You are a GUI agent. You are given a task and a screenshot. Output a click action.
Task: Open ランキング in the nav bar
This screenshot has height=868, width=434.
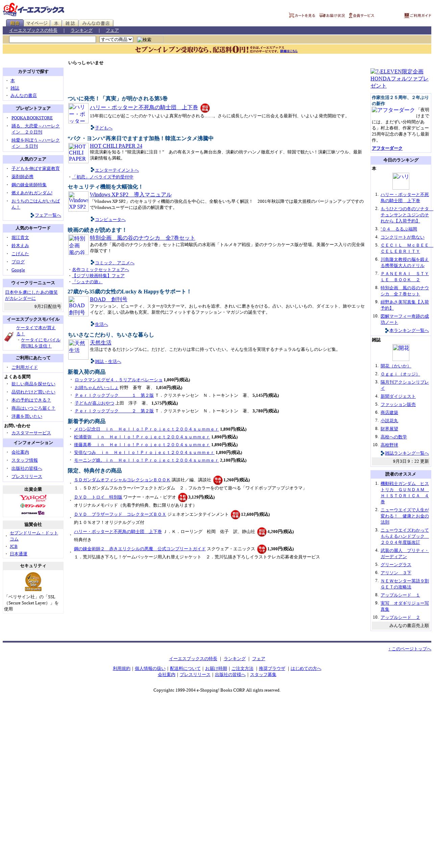click(x=81, y=30)
